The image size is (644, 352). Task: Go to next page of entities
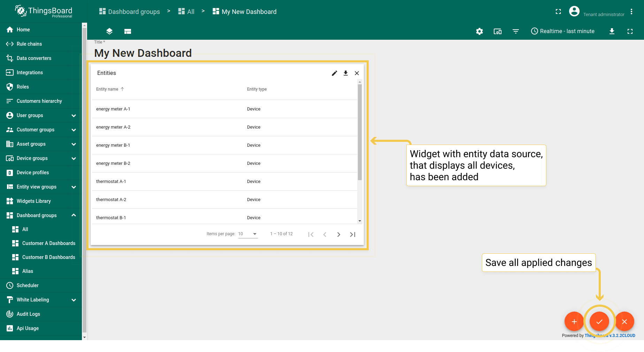(x=339, y=235)
